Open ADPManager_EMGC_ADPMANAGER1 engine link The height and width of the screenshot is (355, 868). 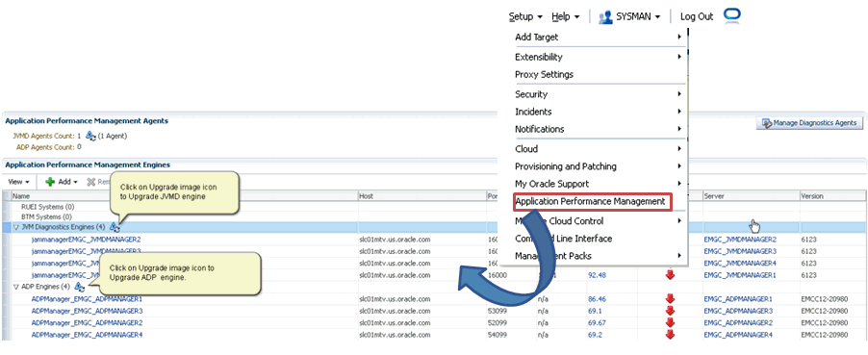coord(87,299)
